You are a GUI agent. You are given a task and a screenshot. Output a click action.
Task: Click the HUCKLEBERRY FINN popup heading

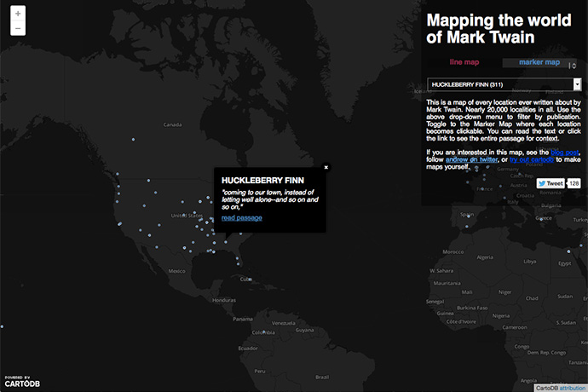262,181
